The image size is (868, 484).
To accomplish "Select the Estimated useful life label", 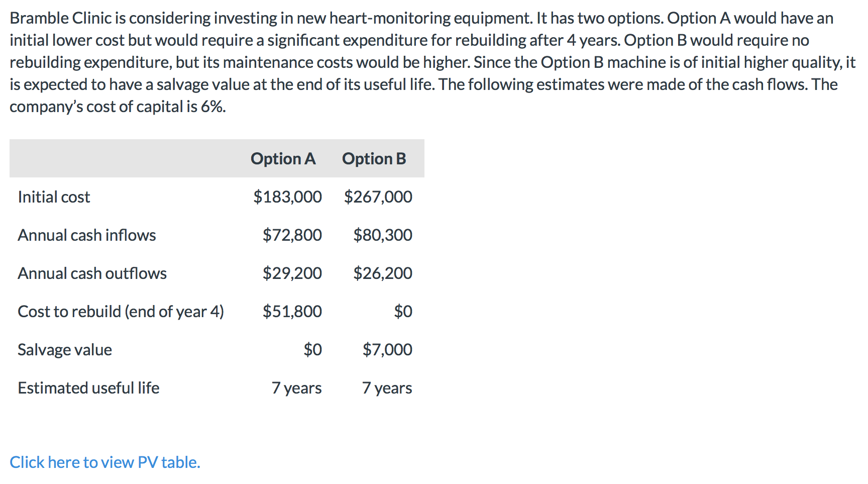I will 88,388.
